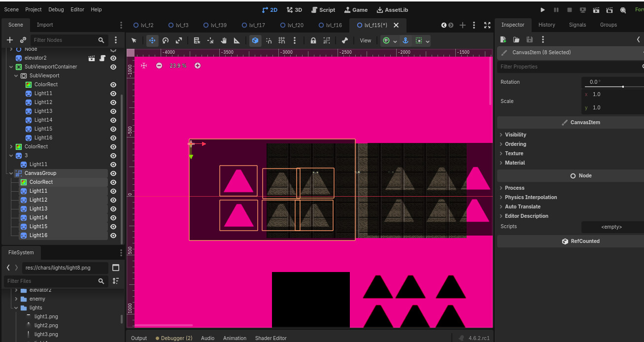Lock the selected nodes with padlock icon
This screenshot has height=342, width=644.
(x=313, y=40)
